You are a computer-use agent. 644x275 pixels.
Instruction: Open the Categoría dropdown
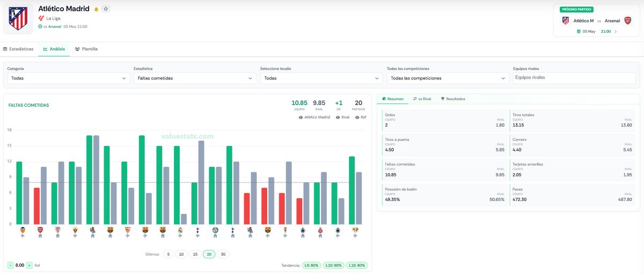[x=69, y=78]
